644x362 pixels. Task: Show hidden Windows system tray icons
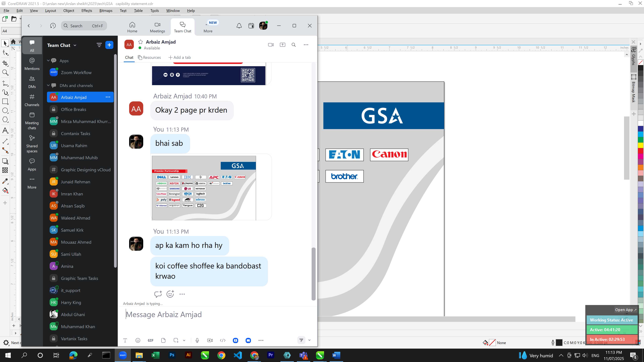click(x=561, y=355)
